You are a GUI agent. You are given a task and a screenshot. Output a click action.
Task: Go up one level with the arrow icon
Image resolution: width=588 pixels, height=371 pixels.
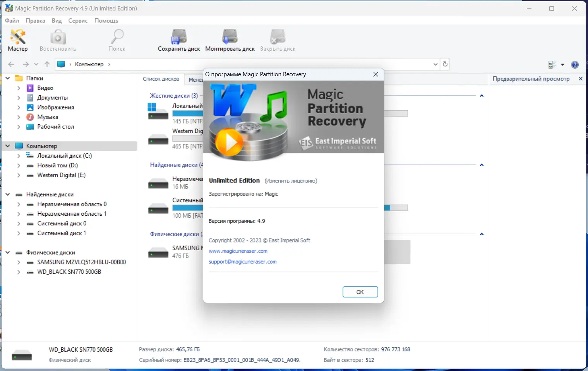click(x=47, y=64)
